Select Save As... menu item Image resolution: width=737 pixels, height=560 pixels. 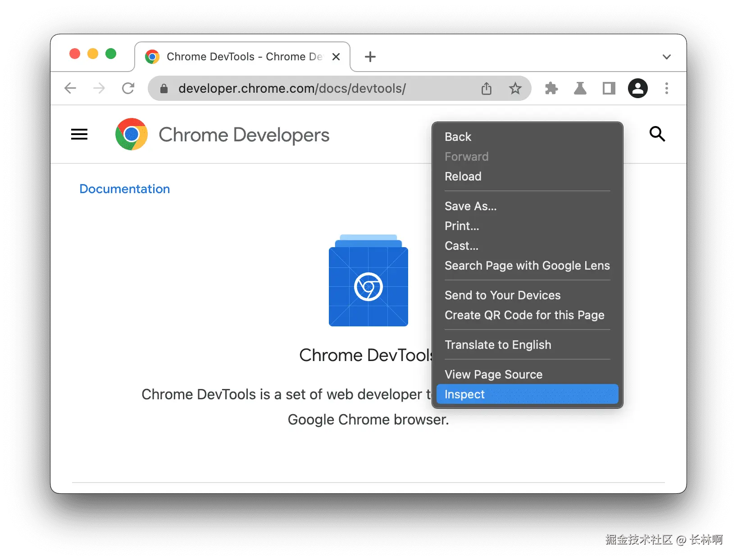point(528,206)
